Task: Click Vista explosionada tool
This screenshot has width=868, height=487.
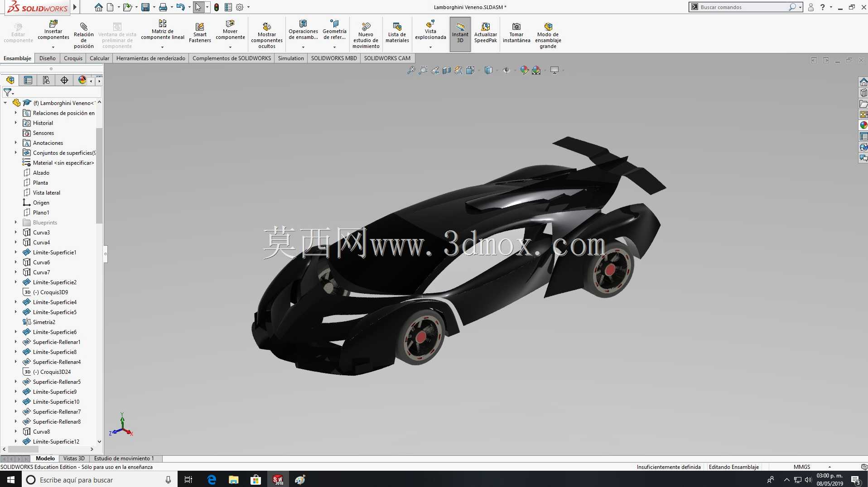Action: click(430, 30)
